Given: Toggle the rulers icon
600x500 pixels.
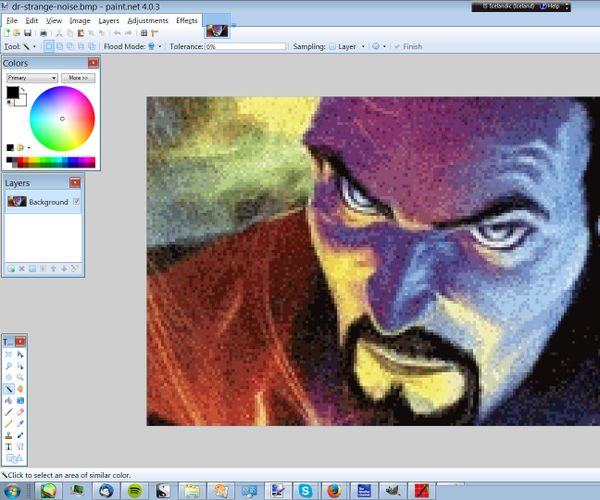Looking at the screenshot, I should tap(155, 33).
